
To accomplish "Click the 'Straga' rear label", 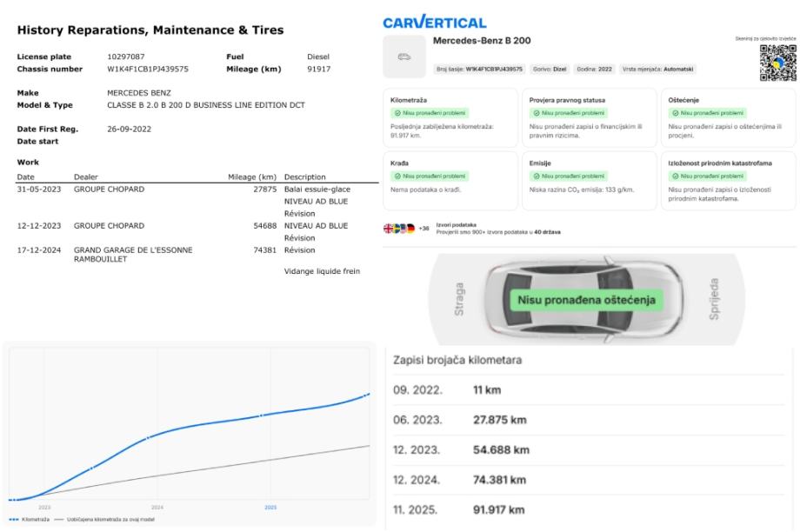I will pos(458,299).
